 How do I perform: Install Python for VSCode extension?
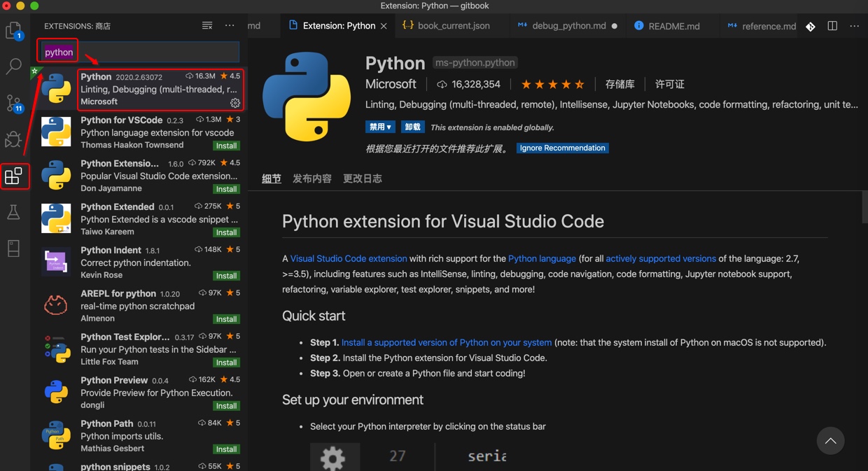point(226,146)
